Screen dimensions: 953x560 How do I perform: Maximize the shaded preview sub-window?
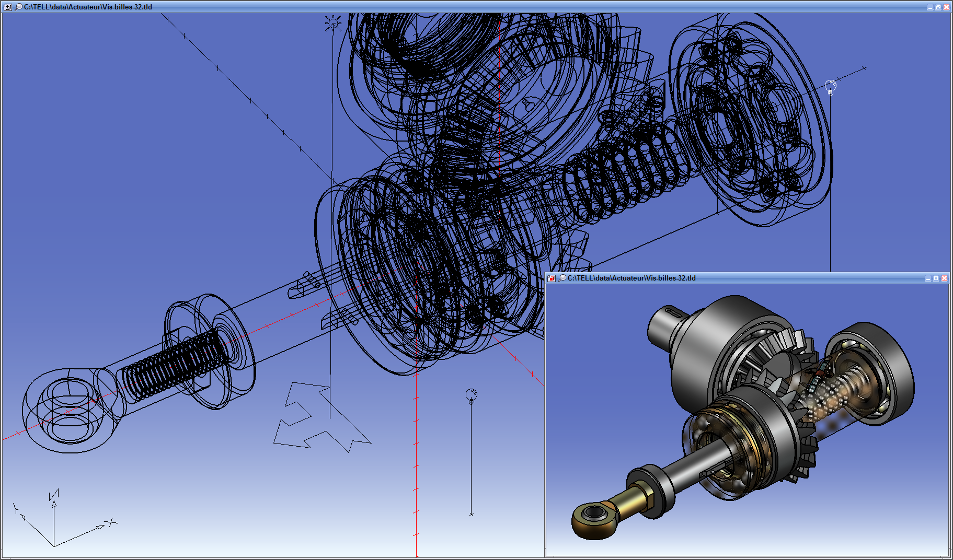pyautogui.click(x=936, y=278)
